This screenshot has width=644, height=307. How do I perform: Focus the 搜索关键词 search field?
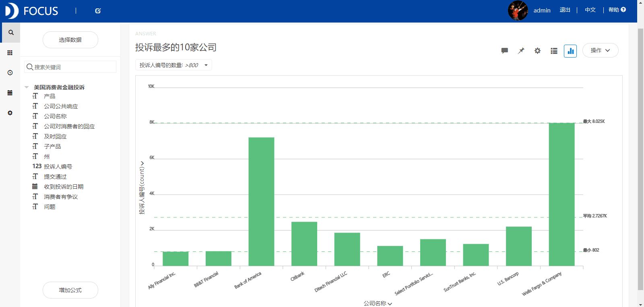coord(70,67)
